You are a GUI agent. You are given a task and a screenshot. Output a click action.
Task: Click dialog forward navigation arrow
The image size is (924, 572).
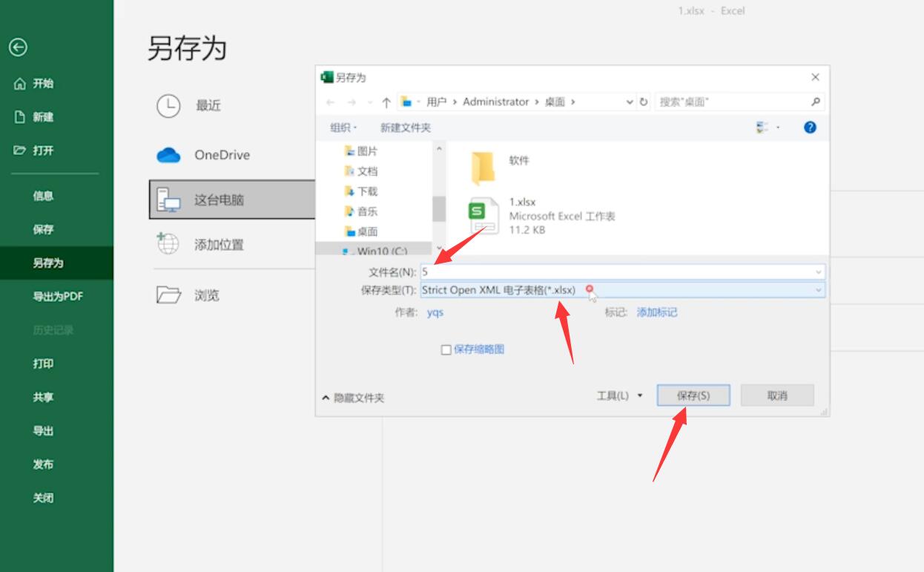[352, 102]
